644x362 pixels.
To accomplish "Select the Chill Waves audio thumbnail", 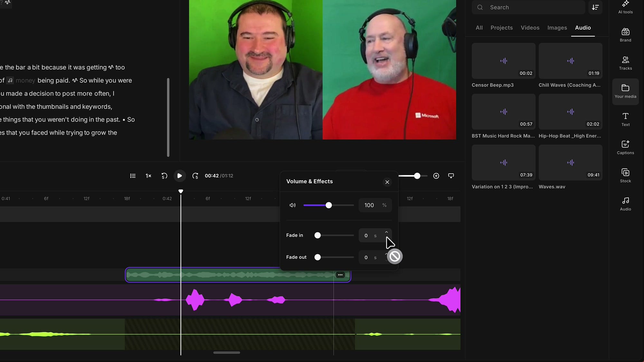I will pos(570,61).
